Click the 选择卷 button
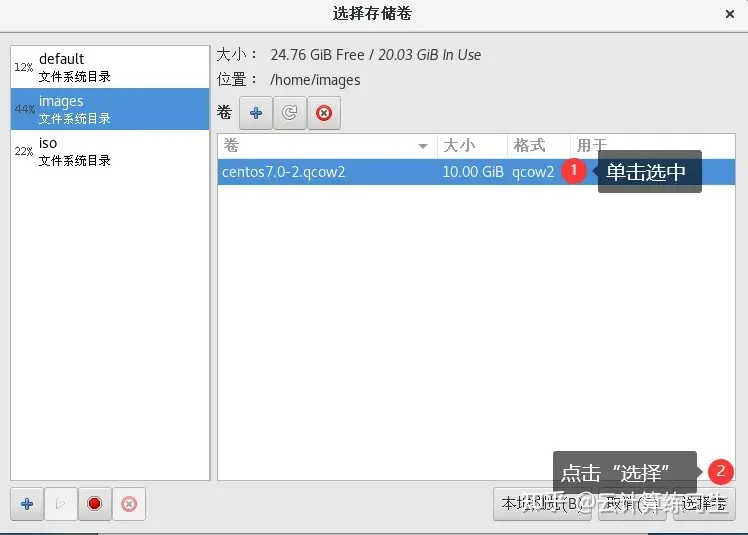This screenshot has width=748, height=535. [x=704, y=504]
